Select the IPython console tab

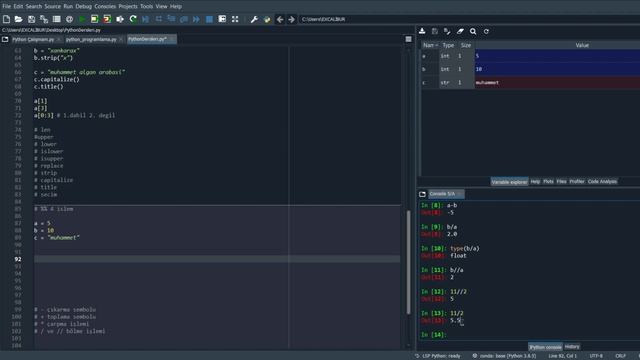tap(545, 347)
